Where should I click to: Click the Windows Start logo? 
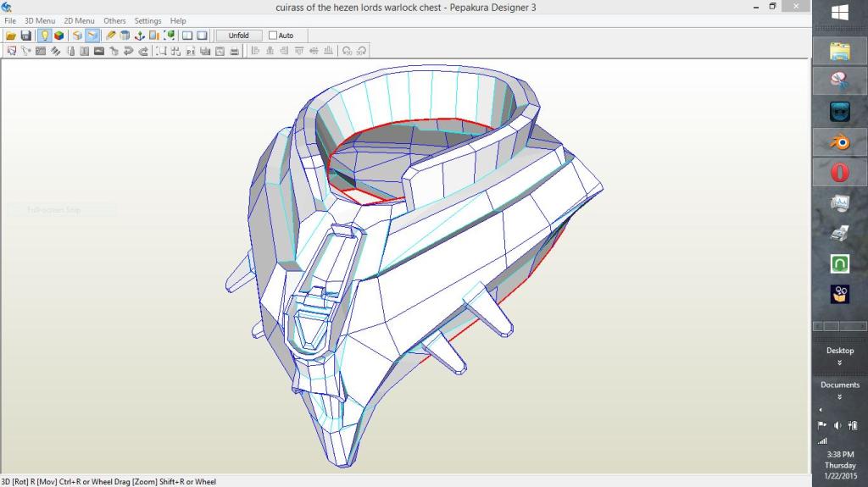(840, 12)
